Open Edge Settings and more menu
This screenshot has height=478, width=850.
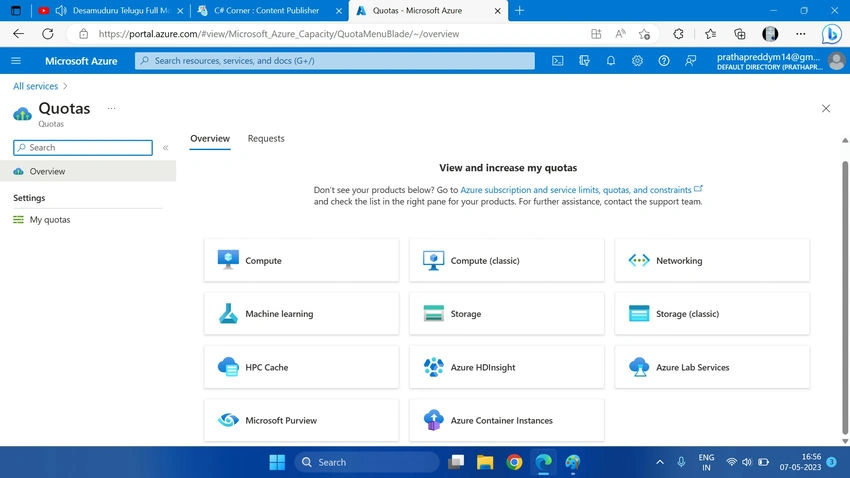pos(800,34)
